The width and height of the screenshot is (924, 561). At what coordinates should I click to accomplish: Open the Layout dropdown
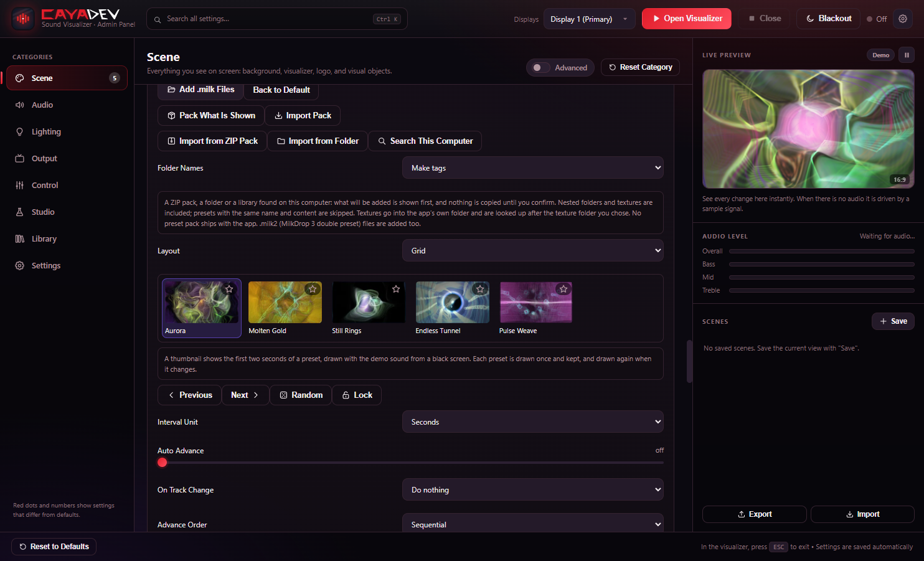(533, 250)
